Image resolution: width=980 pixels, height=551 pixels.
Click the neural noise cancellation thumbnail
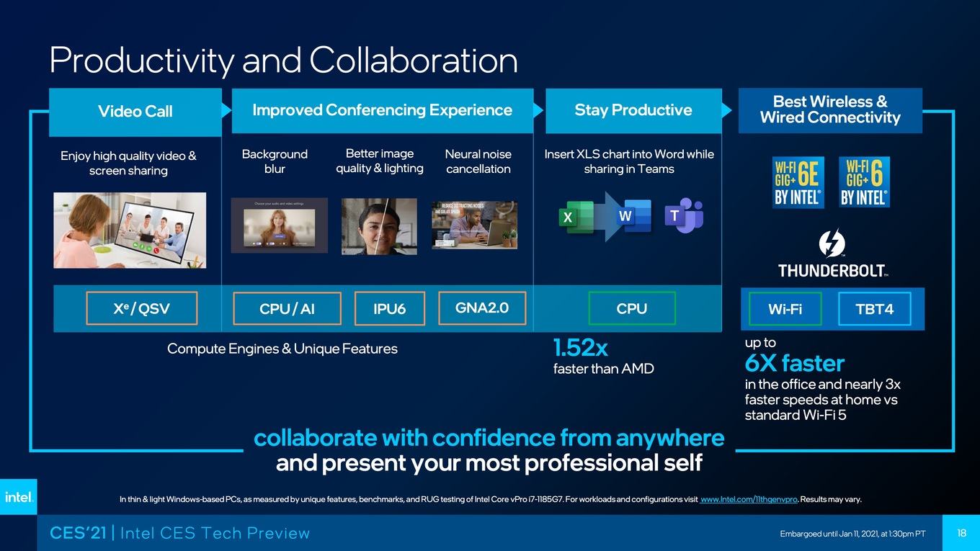[474, 225]
